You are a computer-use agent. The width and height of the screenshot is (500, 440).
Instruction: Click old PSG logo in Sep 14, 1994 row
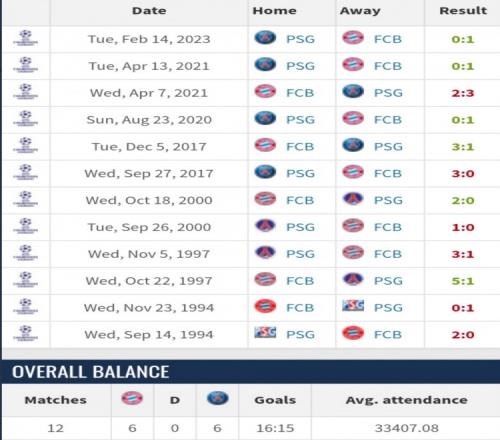click(x=265, y=332)
